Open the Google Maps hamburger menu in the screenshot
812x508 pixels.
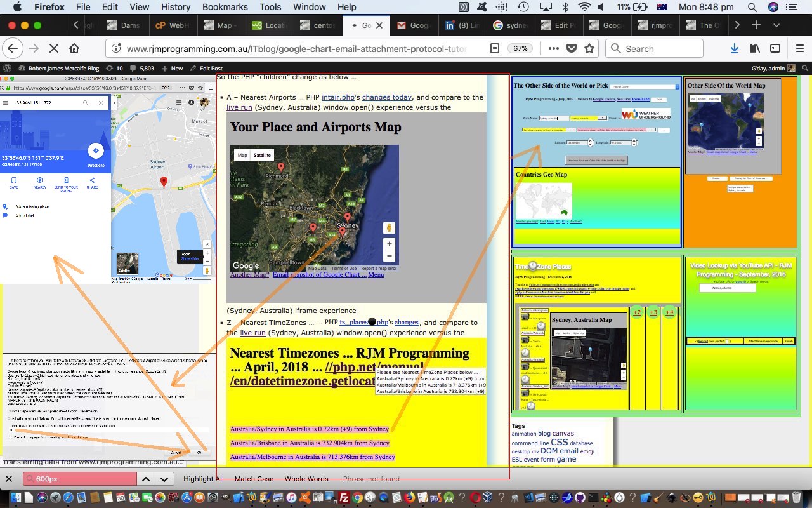tap(6, 102)
